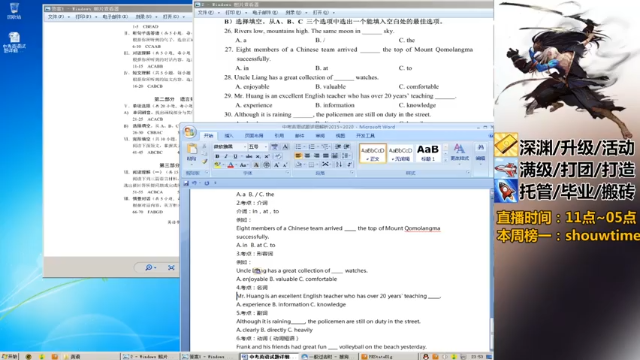The width and height of the screenshot is (640, 360).
Task: Click the Show/Hide paragraph marks icon
Action: (349, 164)
